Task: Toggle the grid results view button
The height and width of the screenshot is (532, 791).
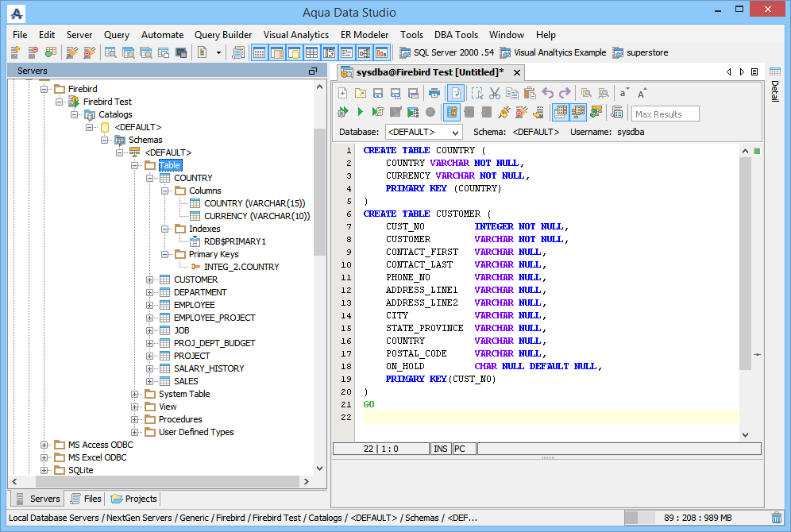Action: [x=561, y=113]
